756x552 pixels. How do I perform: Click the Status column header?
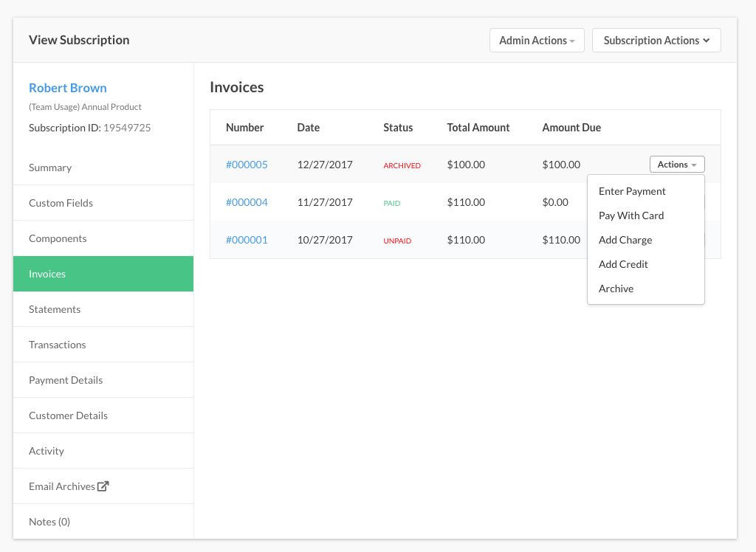[x=398, y=128]
